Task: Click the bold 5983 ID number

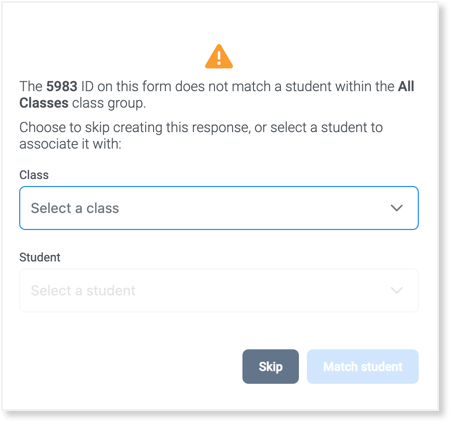Action: point(62,86)
